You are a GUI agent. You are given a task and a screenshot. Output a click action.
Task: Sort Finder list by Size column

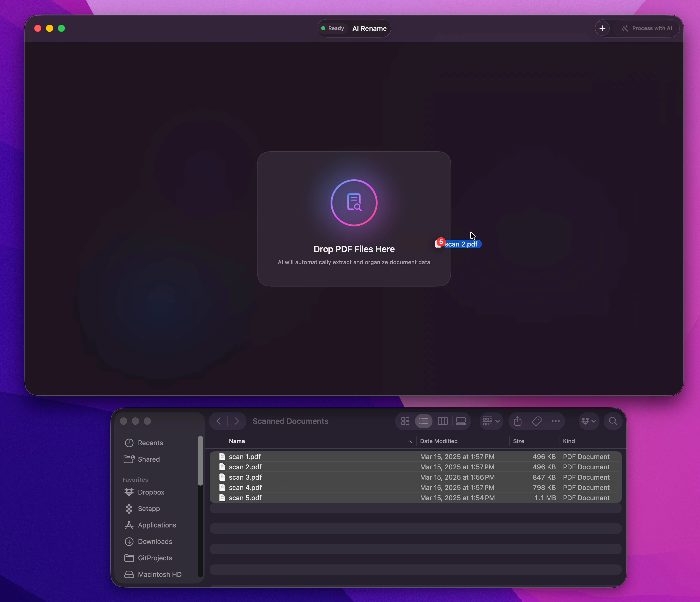click(x=519, y=441)
